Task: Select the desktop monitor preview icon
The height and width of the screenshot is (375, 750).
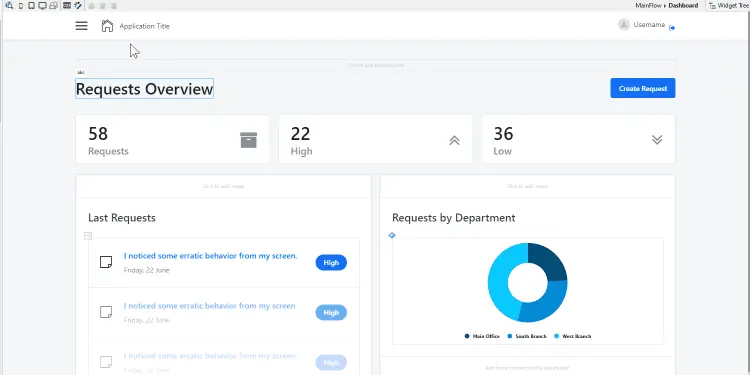Action: (42, 6)
